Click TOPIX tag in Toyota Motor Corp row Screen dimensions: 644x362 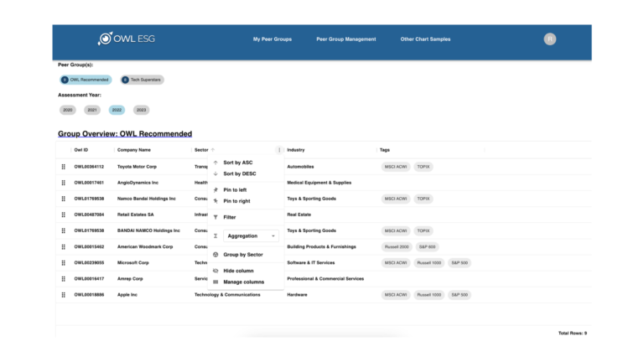423,167
